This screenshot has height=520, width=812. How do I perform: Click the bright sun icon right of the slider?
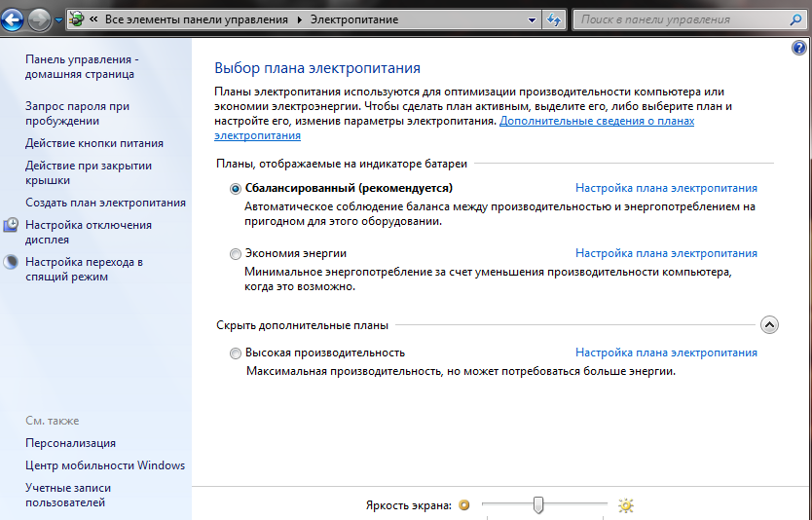pos(626,505)
